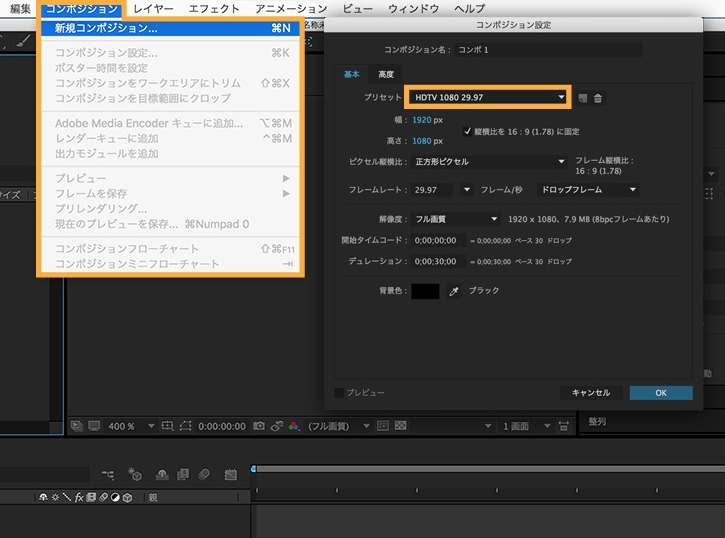Expand the frame rate 29.97 dropdown arrow
The image size is (725, 538).
click(467, 190)
